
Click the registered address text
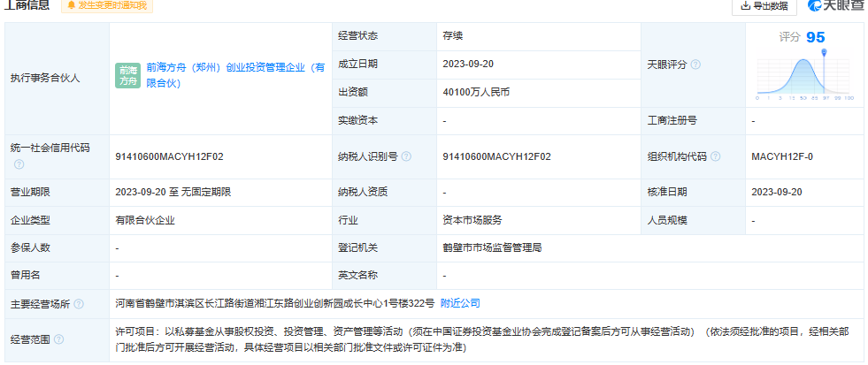(x=274, y=303)
